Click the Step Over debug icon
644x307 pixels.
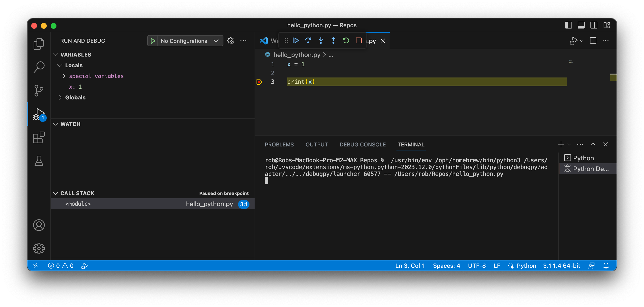point(308,40)
